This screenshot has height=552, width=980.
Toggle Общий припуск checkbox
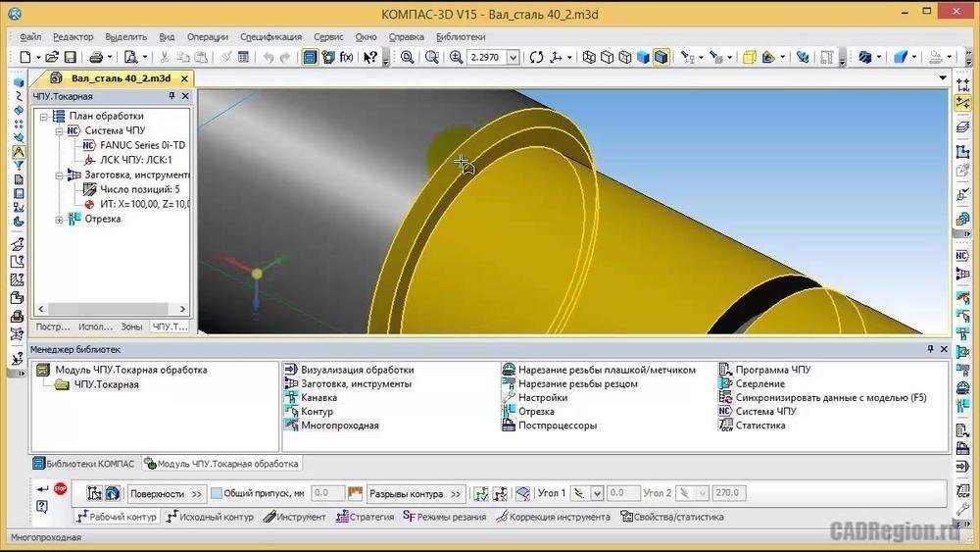pyautogui.click(x=217, y=493)
